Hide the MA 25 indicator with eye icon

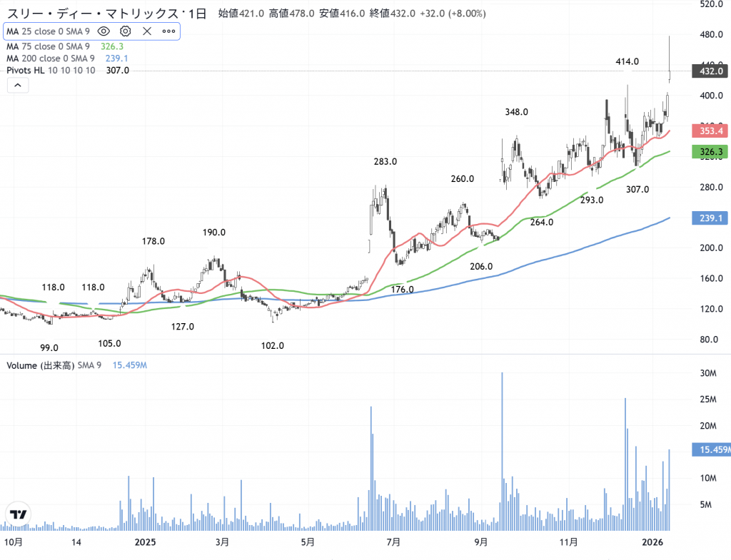click(x=104, y=31)
